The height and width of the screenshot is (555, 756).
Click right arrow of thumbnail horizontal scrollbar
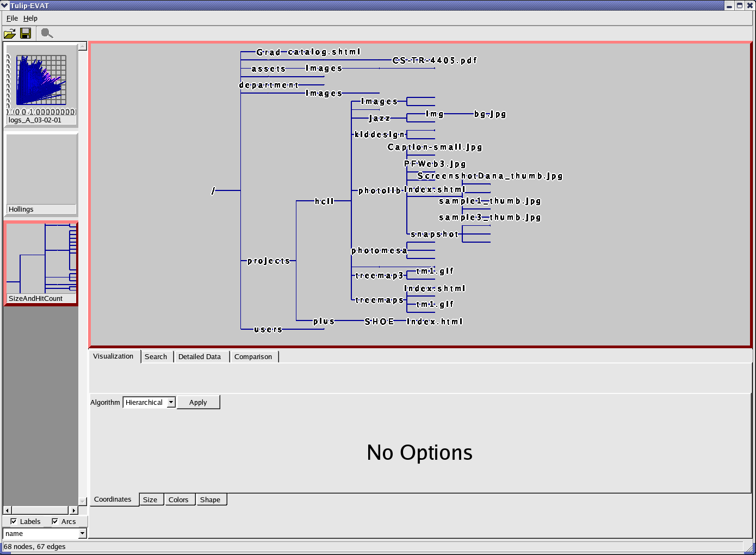pyautogui.click(x=74, y=510)
